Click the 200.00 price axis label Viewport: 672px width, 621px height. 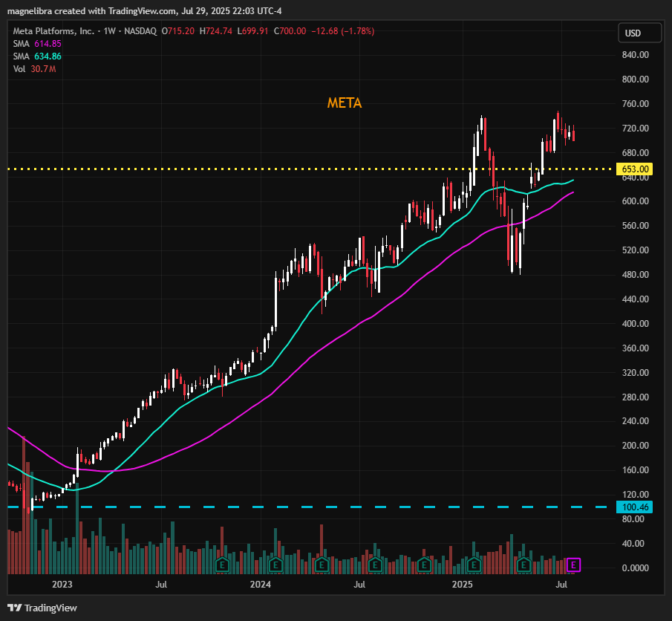pyautogui.click(x=635, y=446)
